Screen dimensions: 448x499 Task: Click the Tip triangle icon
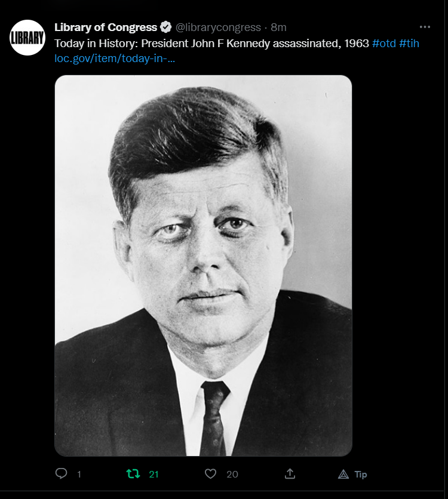[x=343, y=474]
